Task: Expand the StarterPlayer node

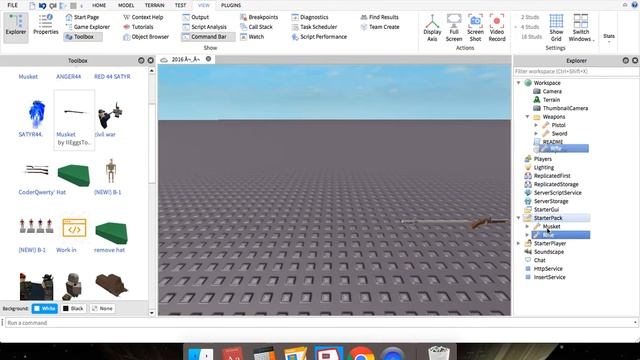Action: [x=519, y=243]
